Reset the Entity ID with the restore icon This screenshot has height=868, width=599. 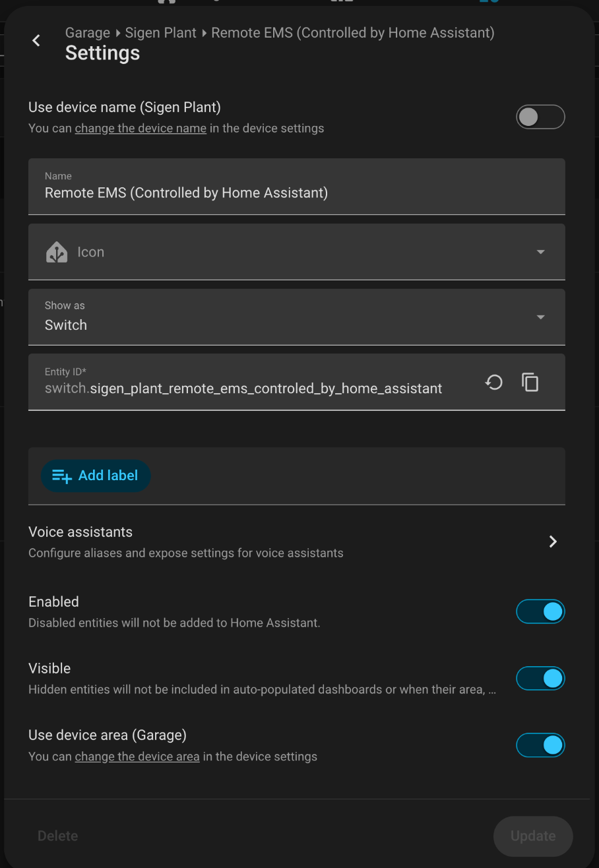pyautogui.click(x=494, y=383)
